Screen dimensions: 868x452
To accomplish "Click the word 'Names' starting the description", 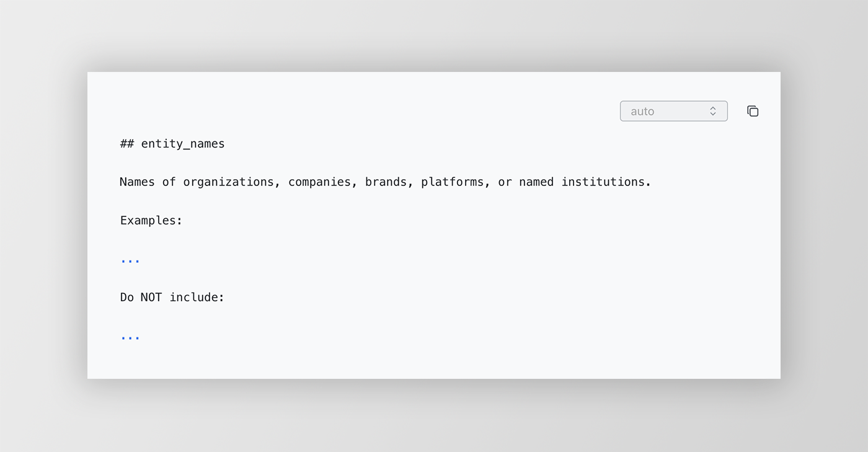I will 138,182.
